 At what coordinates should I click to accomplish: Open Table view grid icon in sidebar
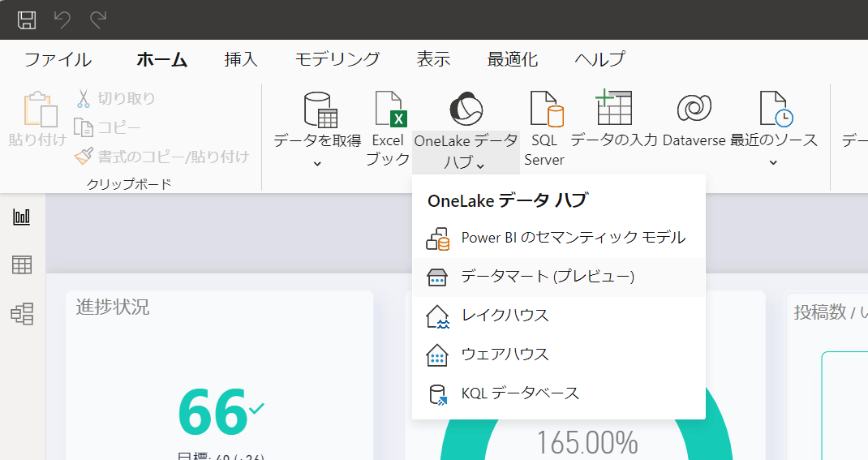(x=22, y=264)
